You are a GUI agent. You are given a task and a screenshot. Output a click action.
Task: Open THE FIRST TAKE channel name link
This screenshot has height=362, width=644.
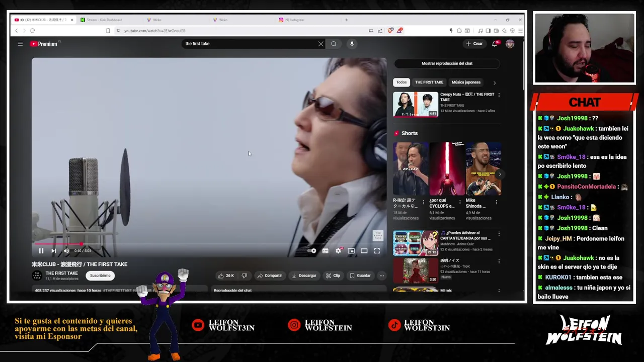(x=61, y=273)
